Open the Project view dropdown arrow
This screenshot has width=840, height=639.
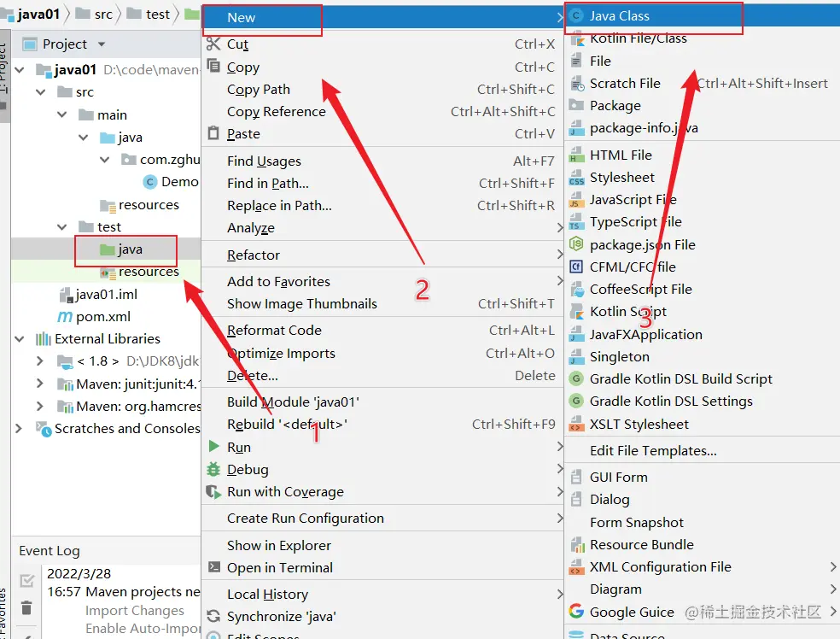click(102, 44)
